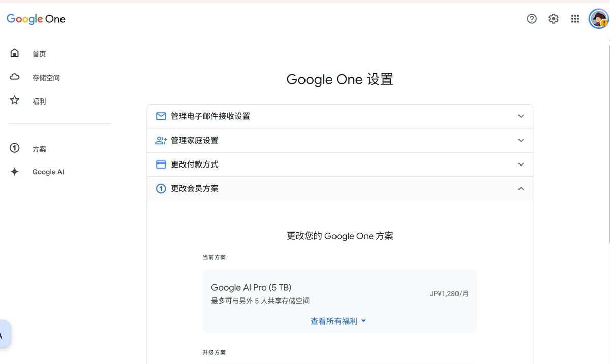The width and height of the screenshot is (610, 364).
Task: Click the 查看所有福利 link
Action: (334, 321)
